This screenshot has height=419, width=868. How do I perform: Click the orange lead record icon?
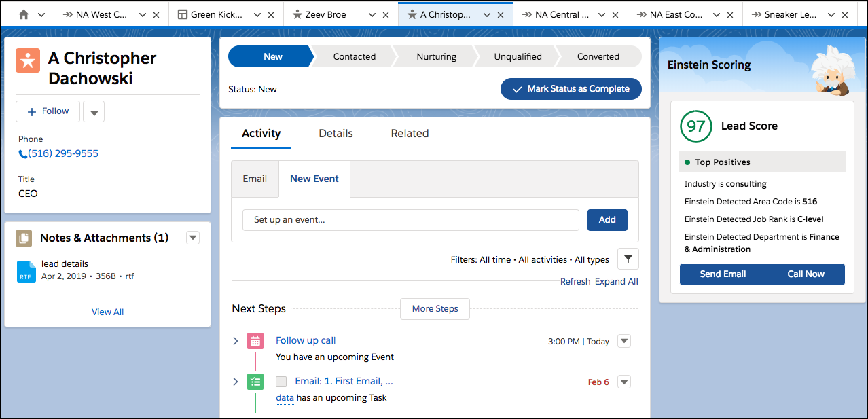(x=27, y=60)
